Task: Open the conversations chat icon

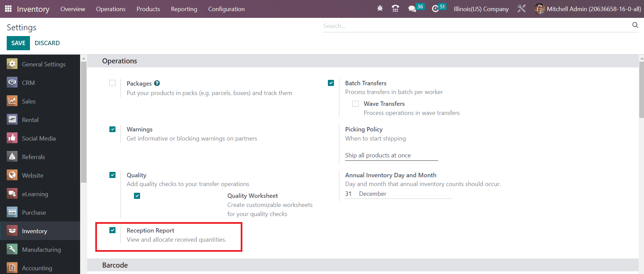Action: pyautogui.click(x=412, y=9)
